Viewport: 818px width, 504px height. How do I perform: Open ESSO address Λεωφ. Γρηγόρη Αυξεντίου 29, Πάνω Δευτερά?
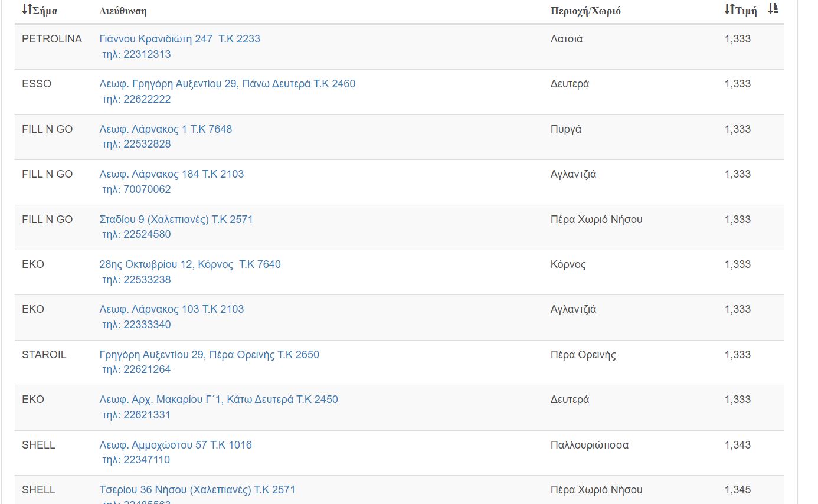(227, 84)
